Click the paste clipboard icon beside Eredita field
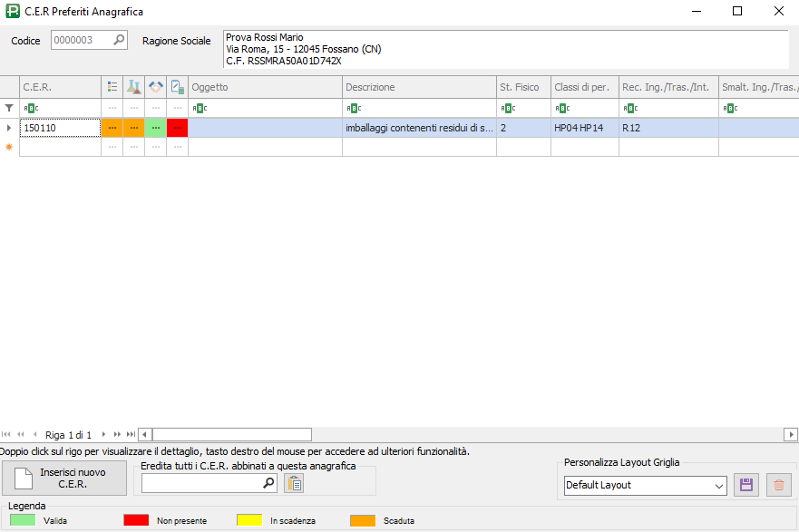Viewport: 799px width, 532px height. [294, 483]
